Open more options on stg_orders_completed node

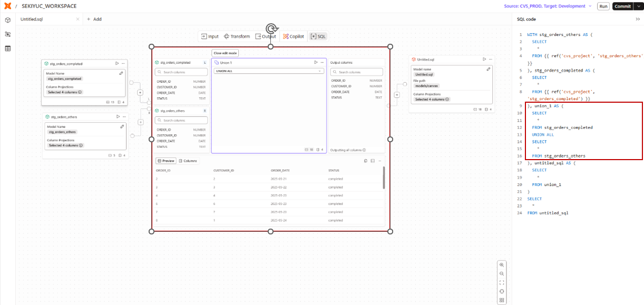coord(123,63)
